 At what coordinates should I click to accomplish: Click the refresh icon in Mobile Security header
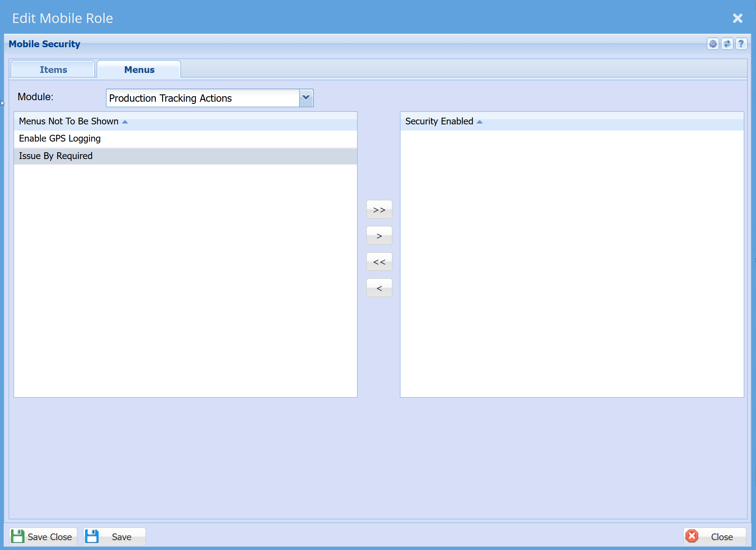tap(727, 44)
